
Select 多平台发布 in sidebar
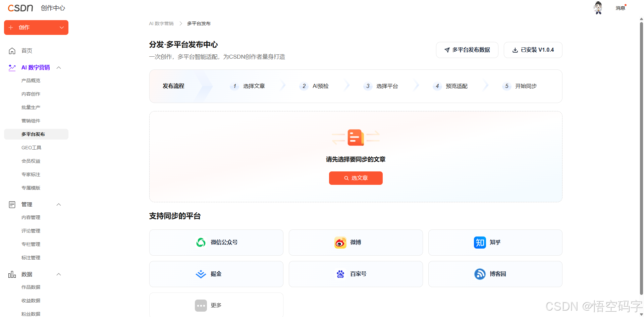coord(36,134)
